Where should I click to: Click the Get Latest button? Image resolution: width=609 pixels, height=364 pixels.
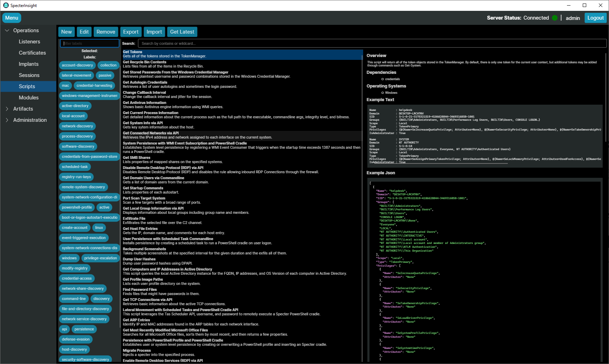pos(182,32)
